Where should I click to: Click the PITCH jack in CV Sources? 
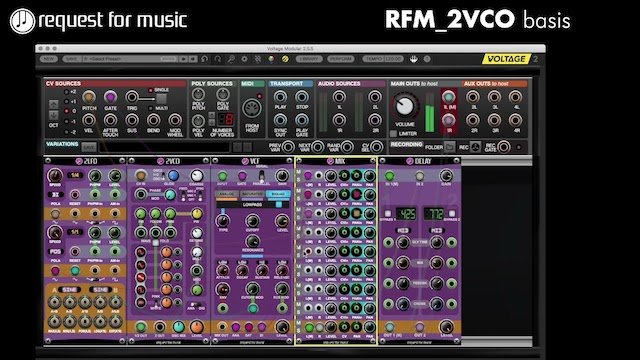point(89,97)
